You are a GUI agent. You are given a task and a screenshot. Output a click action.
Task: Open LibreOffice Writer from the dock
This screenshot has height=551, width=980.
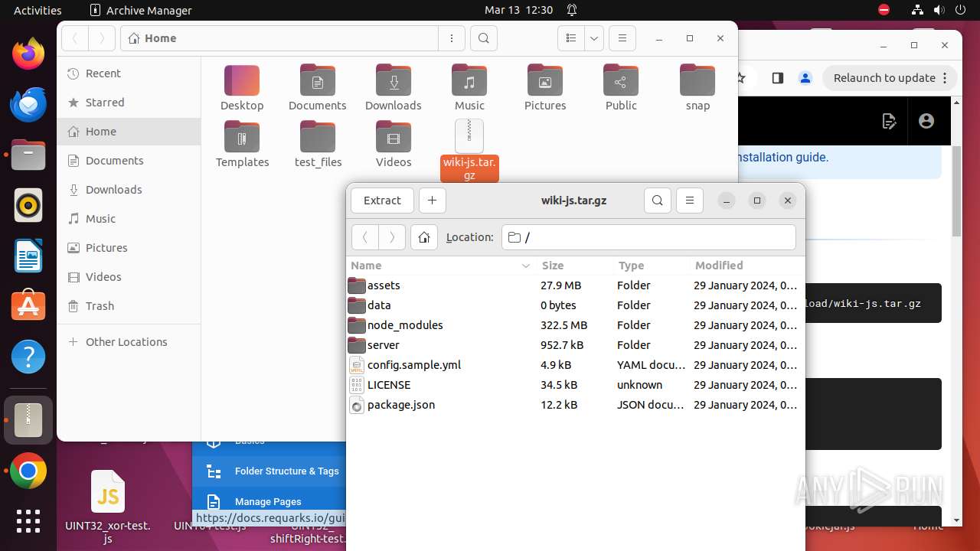coord(28,256)
